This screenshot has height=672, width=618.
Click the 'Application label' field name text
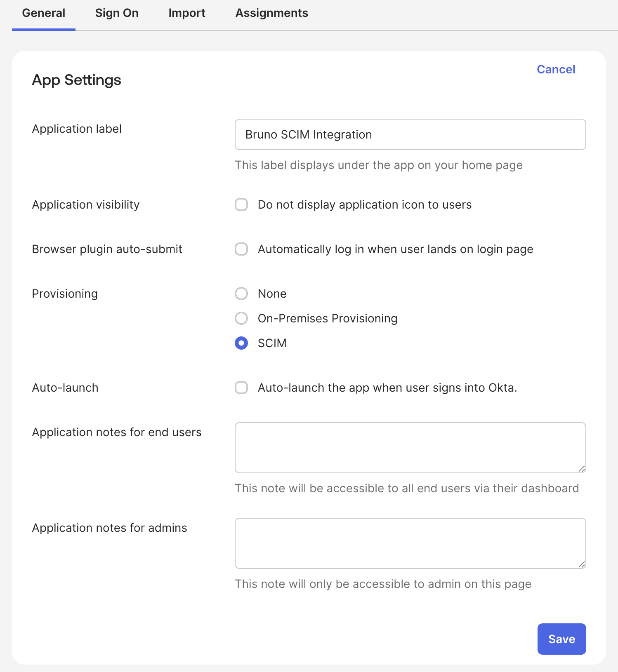click(77, 129)
